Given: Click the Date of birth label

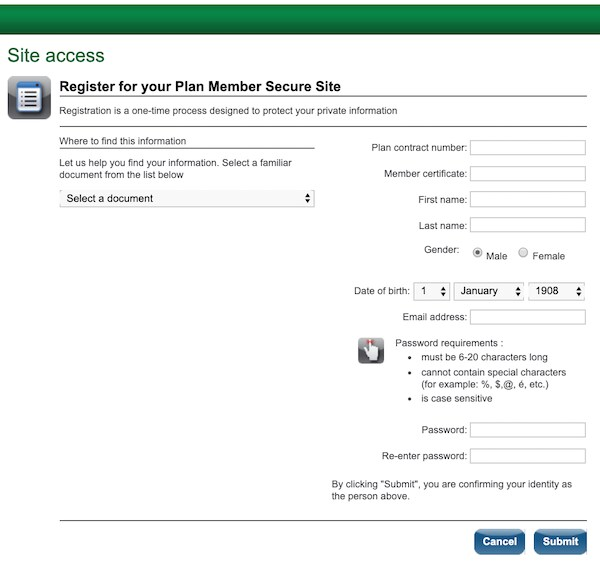Looking at the screenshot, I should 382,291.
